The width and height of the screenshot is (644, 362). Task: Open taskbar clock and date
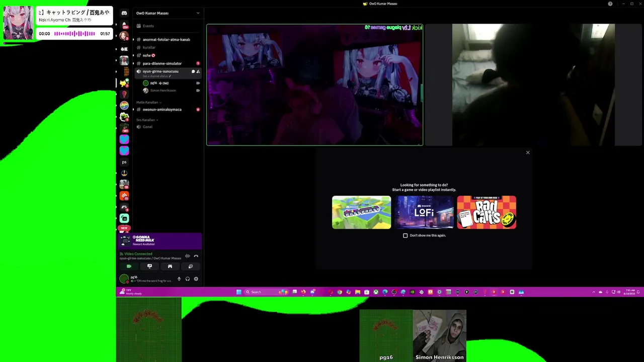pyautogui.click(x=629, y=292)
